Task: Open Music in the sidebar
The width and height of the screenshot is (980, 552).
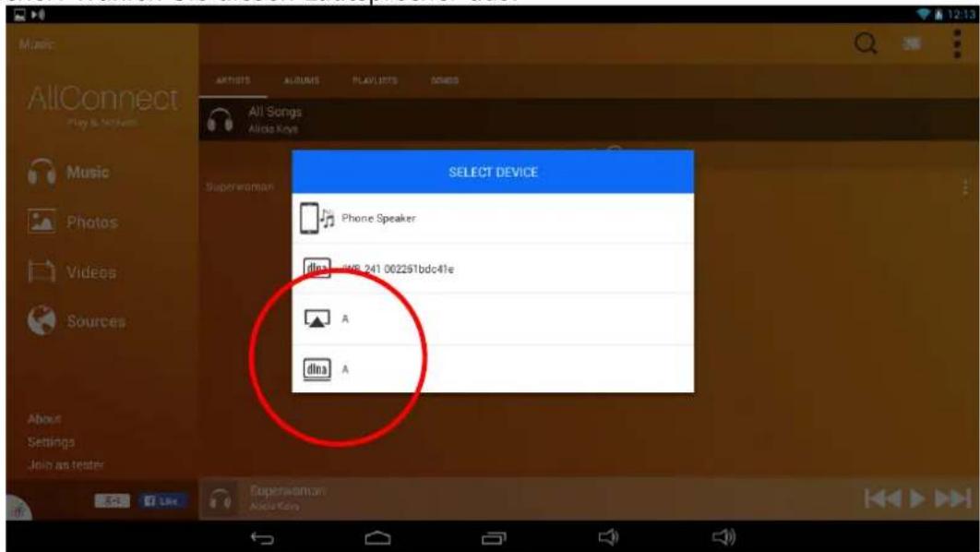Action: pos(68,172)
